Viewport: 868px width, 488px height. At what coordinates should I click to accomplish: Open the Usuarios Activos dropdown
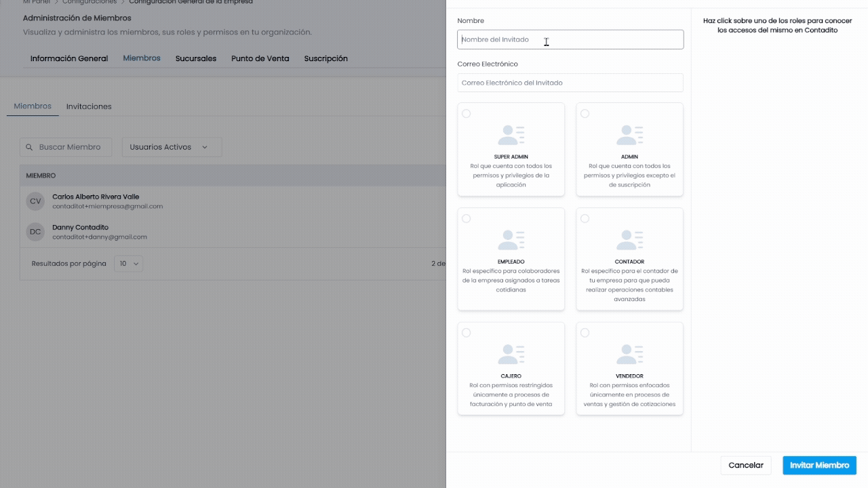coord(172,147)
